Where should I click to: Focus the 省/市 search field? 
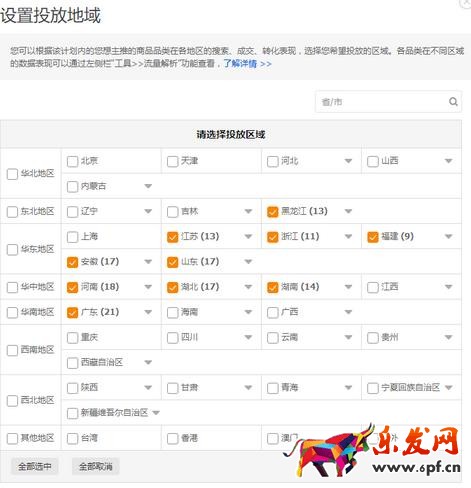click(388, 101)
